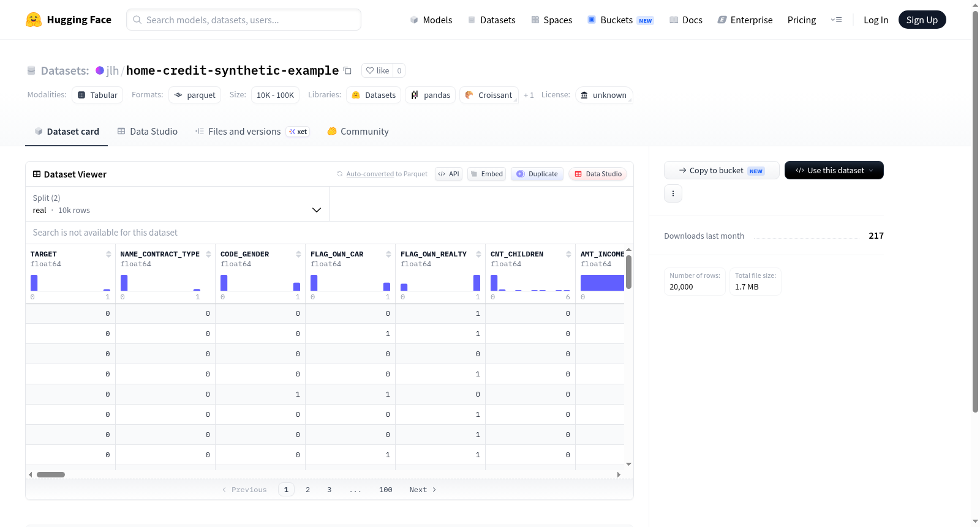The height and width of the screenshot is (527, 980).
Task: Filter by the parquet format tag
Action: [195, 95]
